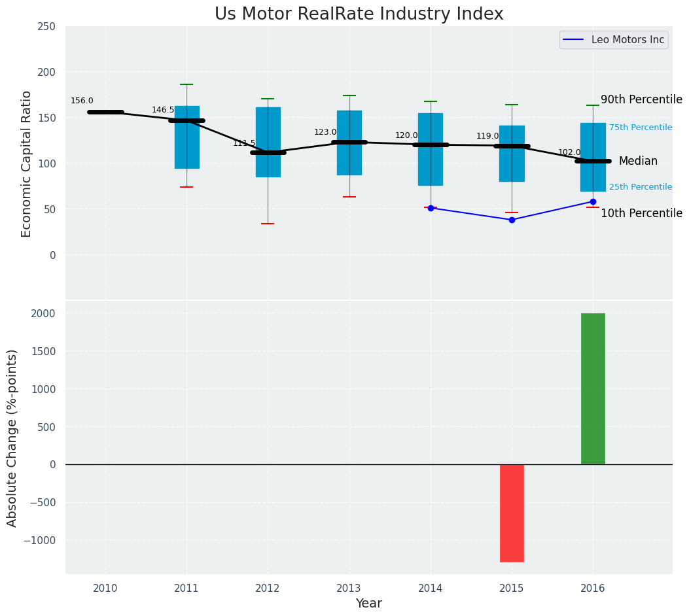Select the blue Leo Motors 2015 data point
This screenshot has height=616, width=689.
tap(512, 220)
